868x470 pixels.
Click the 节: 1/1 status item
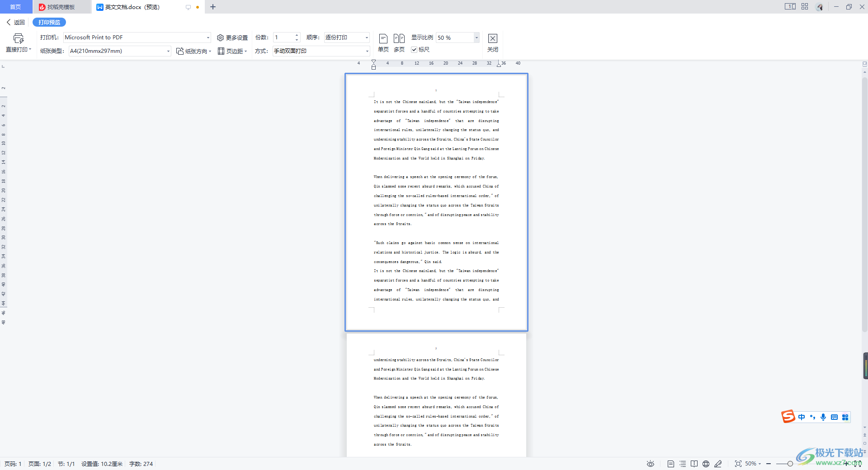(x=66, y=464)
